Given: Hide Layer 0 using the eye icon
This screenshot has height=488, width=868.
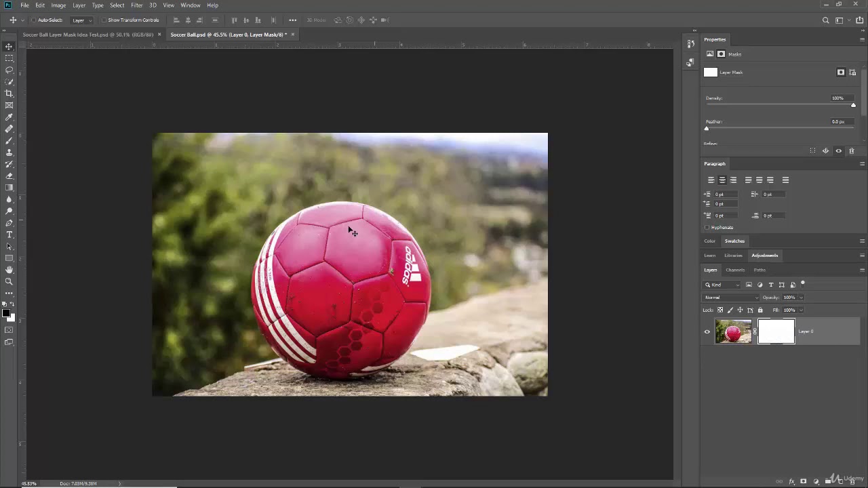Looking at the screenshot, I should coord(707,331).
